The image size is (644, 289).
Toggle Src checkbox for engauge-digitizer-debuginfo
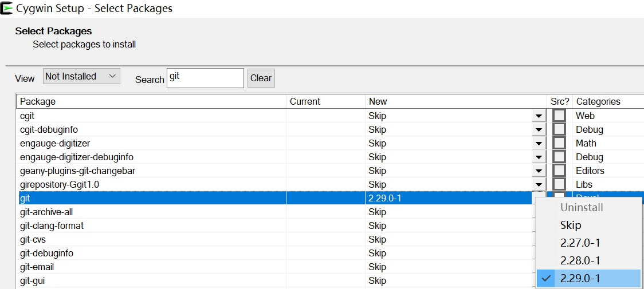pos(559,157)
